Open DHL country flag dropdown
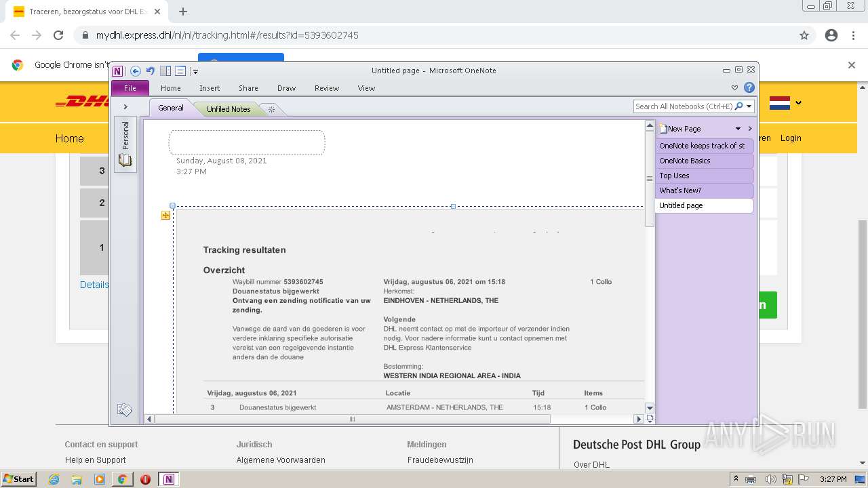This screenshot has width=868, height=488. (786, 103)
